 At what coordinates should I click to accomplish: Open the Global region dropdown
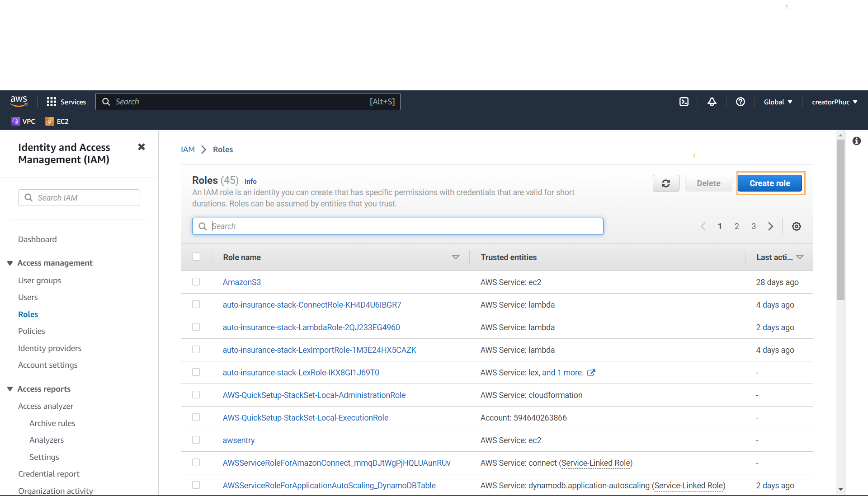(778, 102)
